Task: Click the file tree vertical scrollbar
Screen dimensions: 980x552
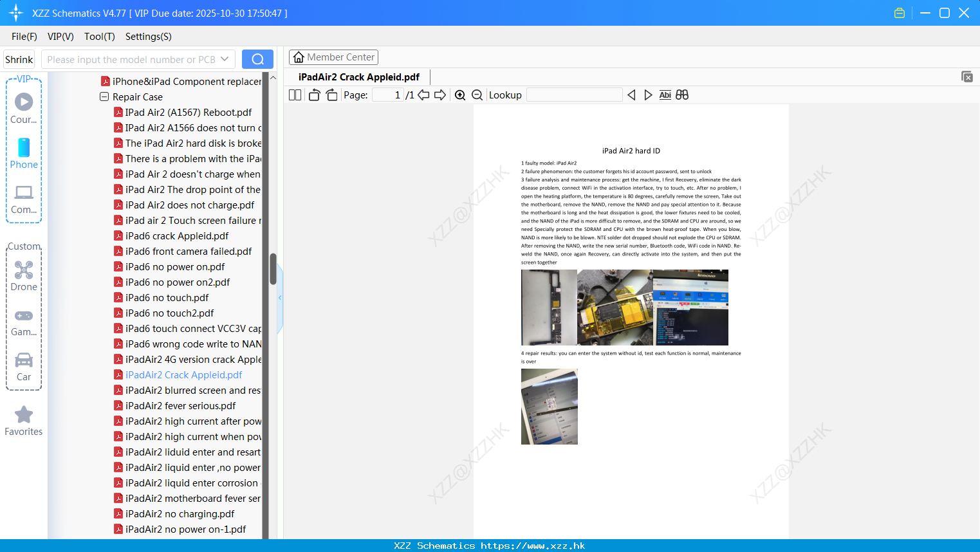Action: pos(273,269)
